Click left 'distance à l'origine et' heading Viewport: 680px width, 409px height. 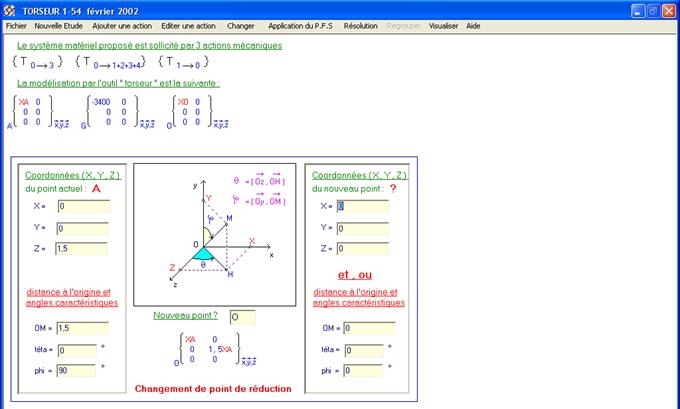point(69,292)
